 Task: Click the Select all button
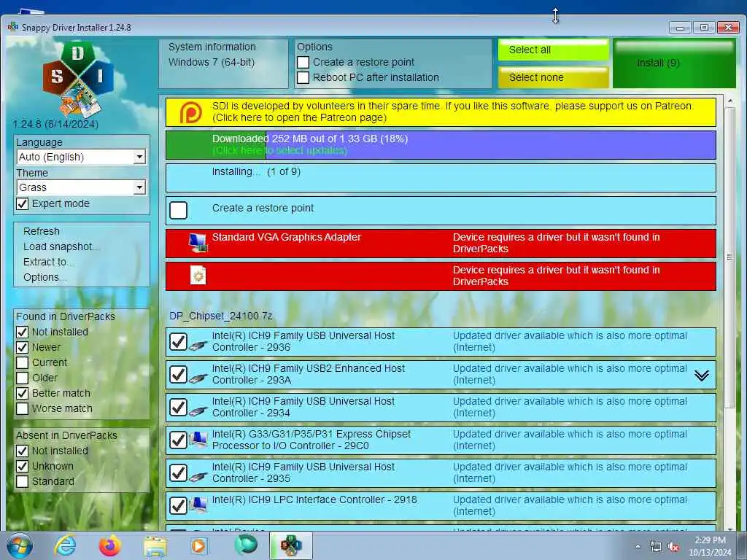click(x=554, y=50)
